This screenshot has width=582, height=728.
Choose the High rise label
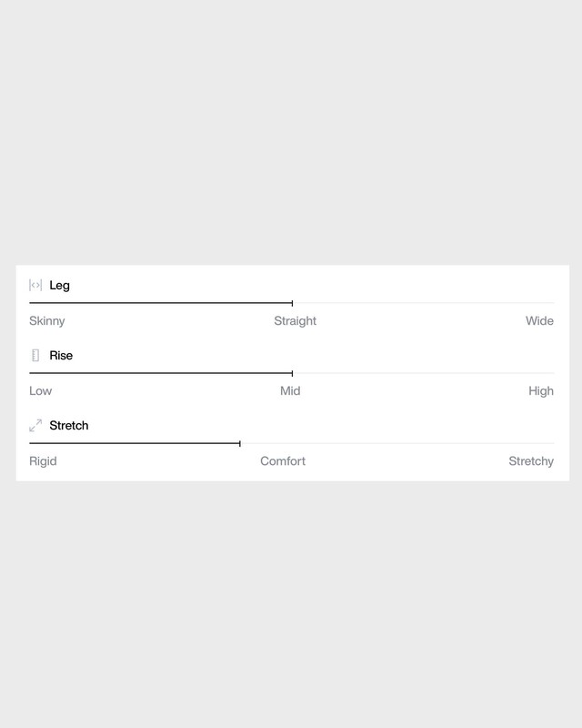pos(541,391)
